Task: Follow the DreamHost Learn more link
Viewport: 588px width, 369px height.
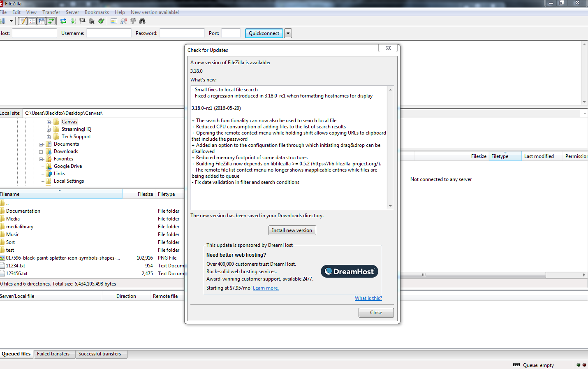Action: [x=266, y=288]
